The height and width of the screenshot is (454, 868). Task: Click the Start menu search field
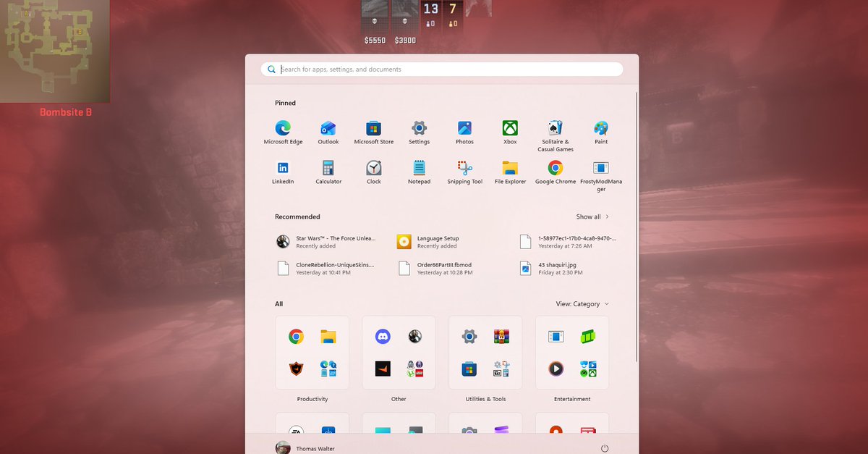tap(442, 70)
